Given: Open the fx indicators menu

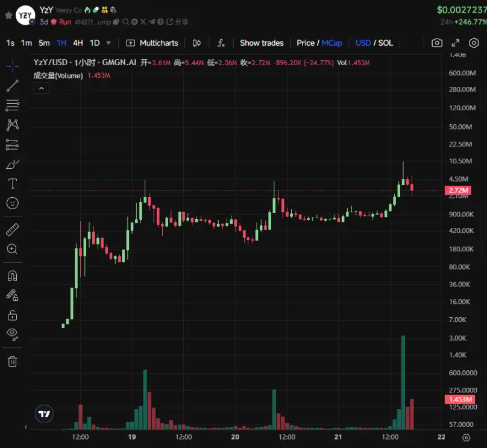Looking at the screenshot, I should point(221,43).
